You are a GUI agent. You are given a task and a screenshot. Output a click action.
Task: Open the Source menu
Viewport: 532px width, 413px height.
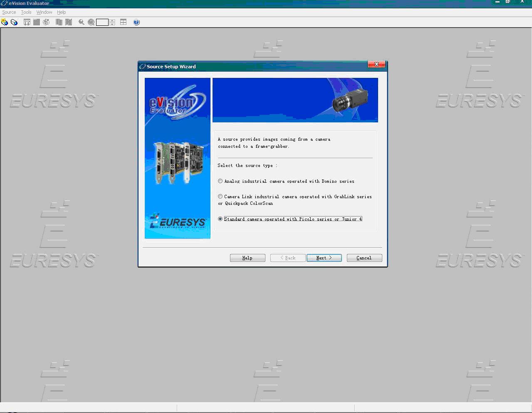click(x=9, y=12)
